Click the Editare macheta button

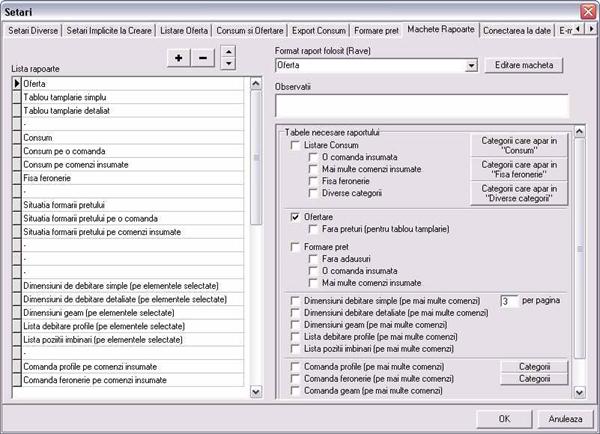[x=524, y=65]
